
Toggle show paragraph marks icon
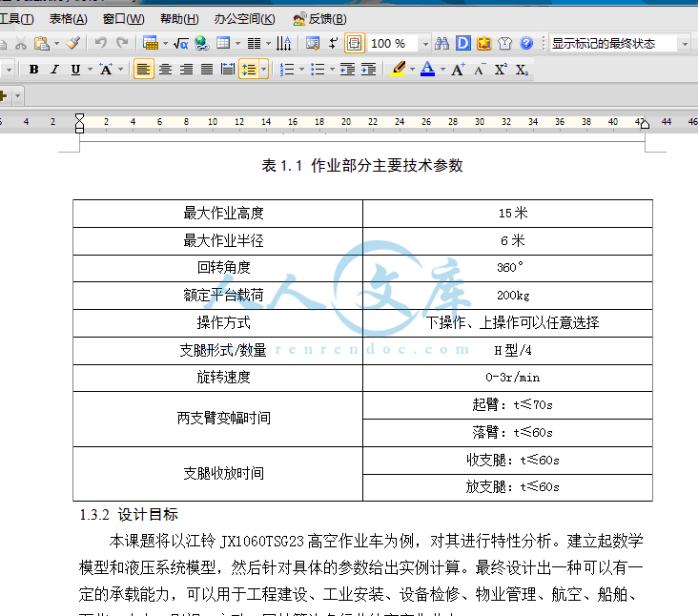(333, 43)
